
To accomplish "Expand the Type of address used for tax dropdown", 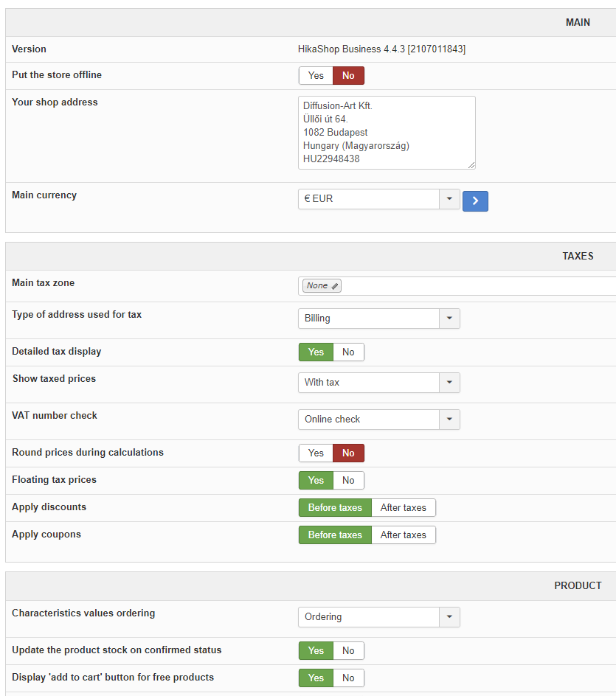I will coord(378,319).
